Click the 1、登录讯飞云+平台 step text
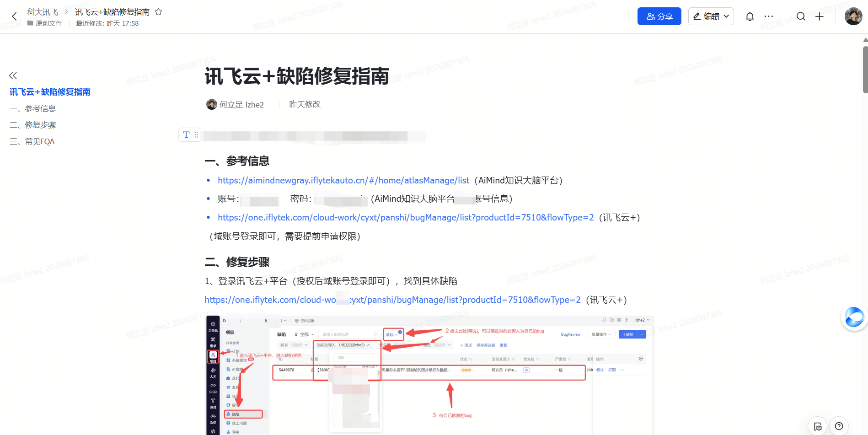The width and height of the screenshot is (868, 435). point(331,281)
